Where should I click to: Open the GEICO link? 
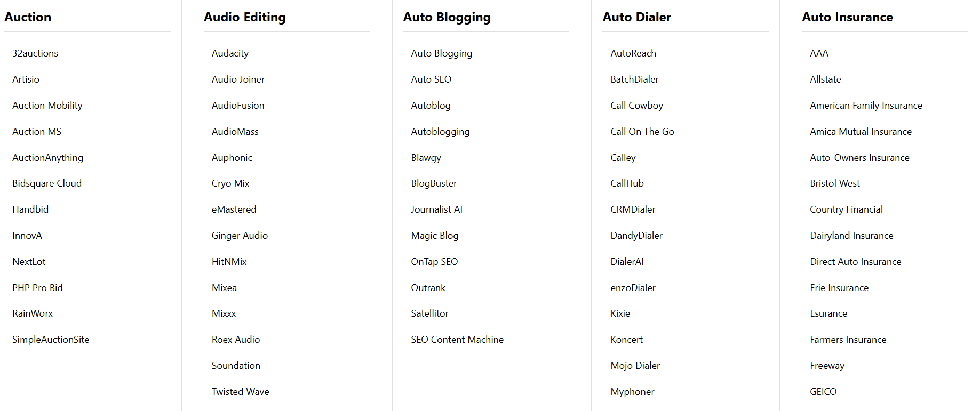(823, 391)
